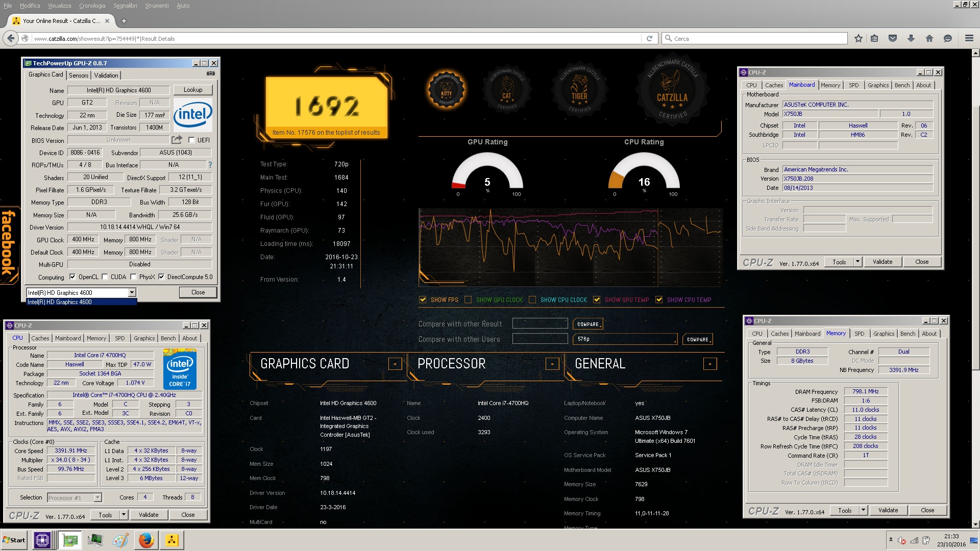The image size is (980, 551).
Task: Toggle the OpenCL checkbox
Action: 72,277
